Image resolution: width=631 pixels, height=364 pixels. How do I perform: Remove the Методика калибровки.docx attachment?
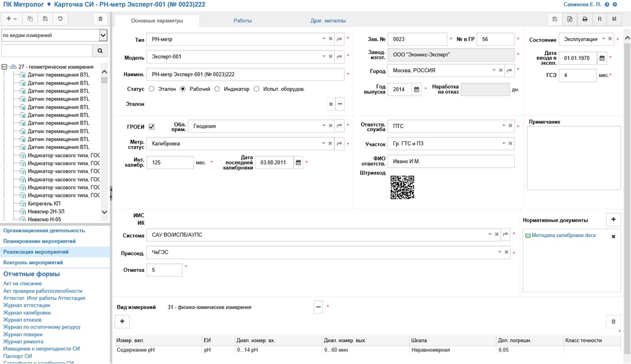point(613,237)
